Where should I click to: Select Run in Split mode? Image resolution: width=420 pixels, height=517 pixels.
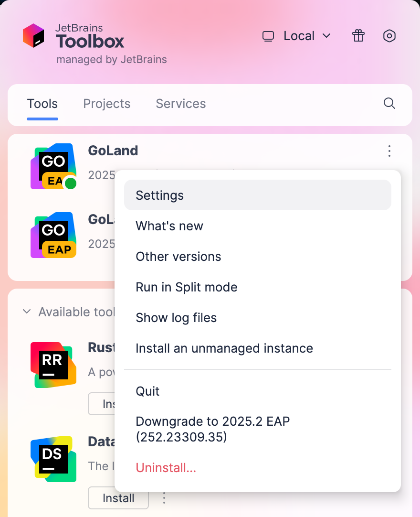pyautogui.click(x=187, y=287)
